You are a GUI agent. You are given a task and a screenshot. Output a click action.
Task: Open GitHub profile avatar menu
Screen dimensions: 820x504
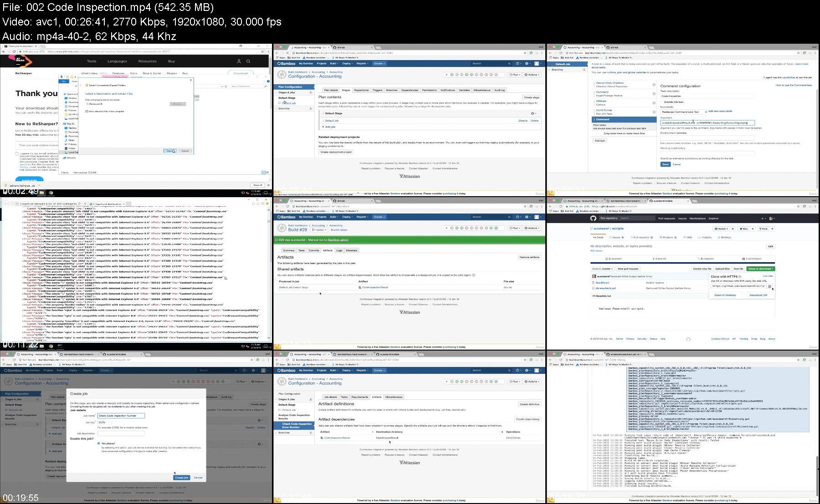(772, 219)
